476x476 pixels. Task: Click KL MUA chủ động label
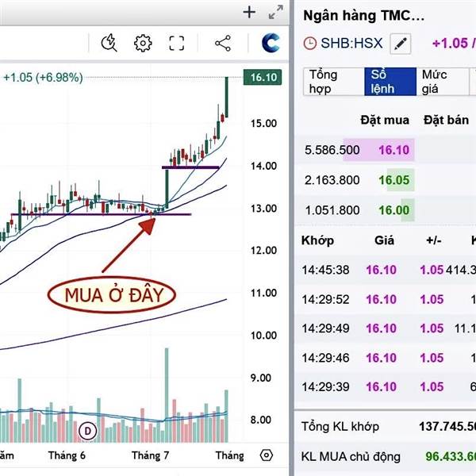pyautogui.click(x=351, y=457)
